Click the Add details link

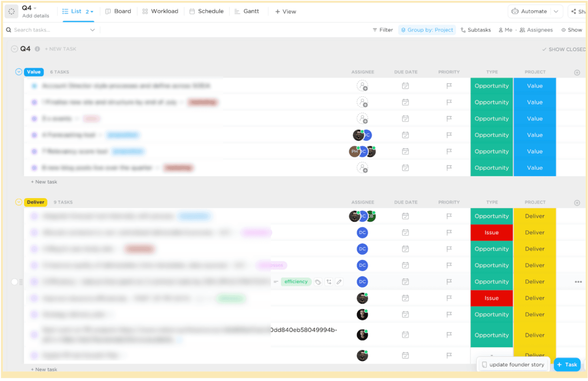pos(36,16)
